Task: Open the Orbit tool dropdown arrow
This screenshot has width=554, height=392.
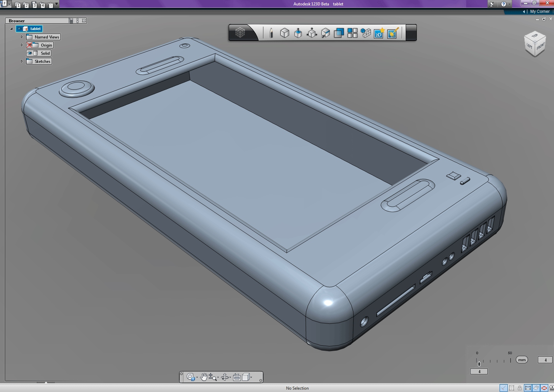Action: (x=230, y=377)
